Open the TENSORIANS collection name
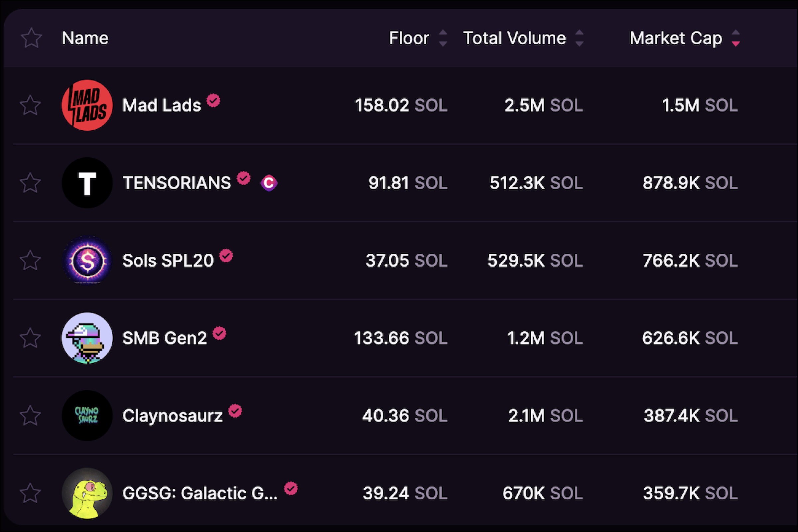This screenshot has width=798, height=532. pos(177,183)
